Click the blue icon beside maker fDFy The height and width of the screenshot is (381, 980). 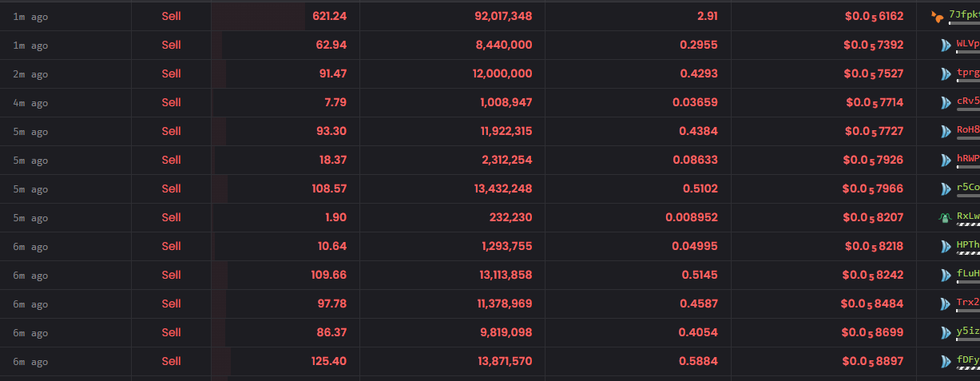946,361
